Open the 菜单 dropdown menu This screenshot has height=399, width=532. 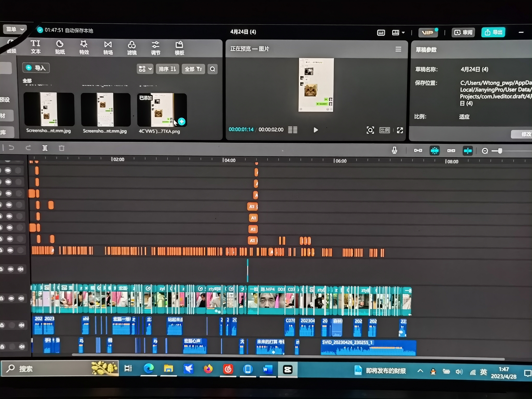click(15, 29)
